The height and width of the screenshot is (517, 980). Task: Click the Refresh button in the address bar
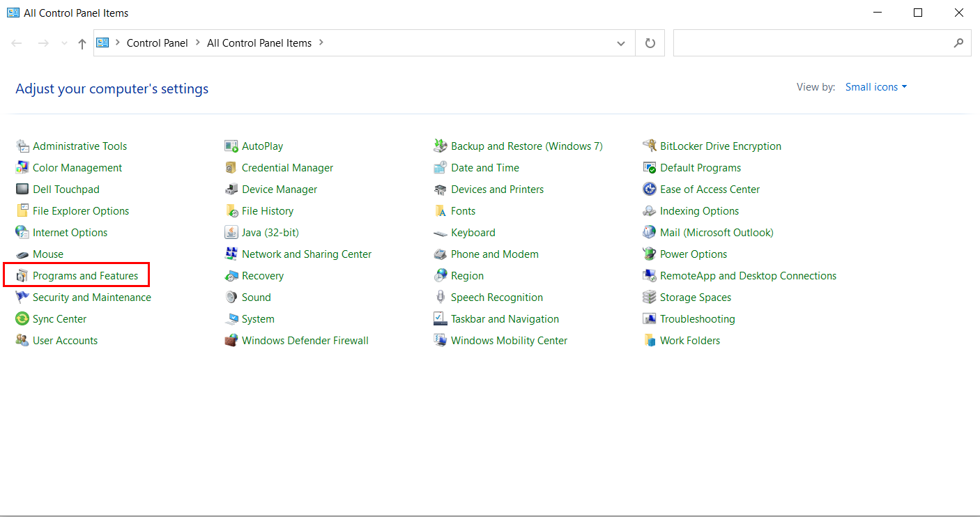650,43
